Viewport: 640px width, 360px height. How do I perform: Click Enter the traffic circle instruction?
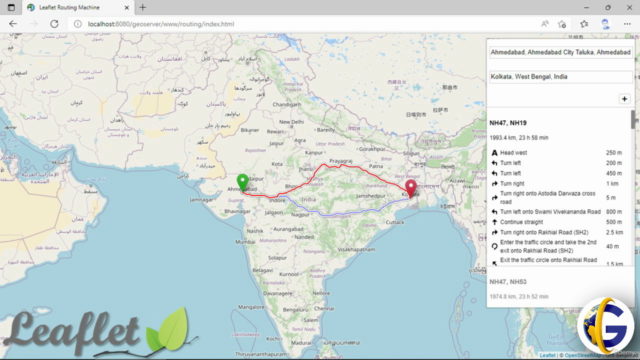click(x=557, y=246)
